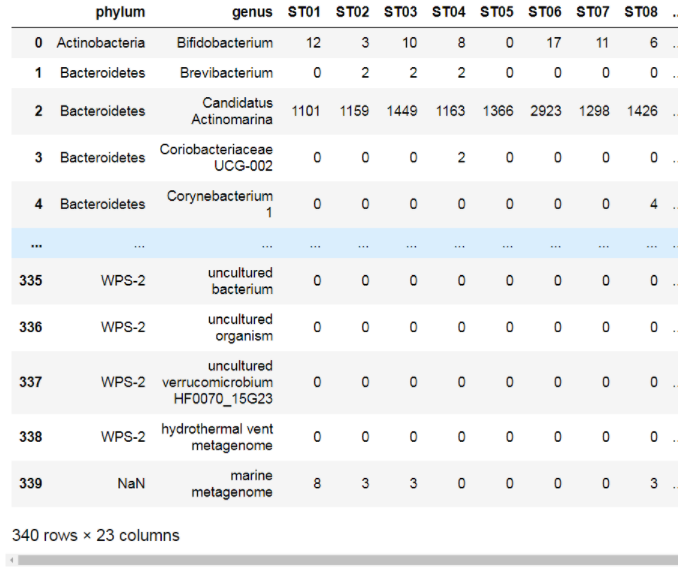The height and width of the screenshot is (573, 684).
Task: Select the uncultured verrucomicrobium HF0070_15G23 cell
Action: 217,382
